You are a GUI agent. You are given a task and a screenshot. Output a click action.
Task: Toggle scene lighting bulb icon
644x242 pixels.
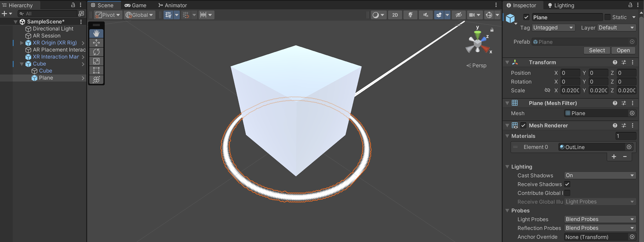click(410, 15)
